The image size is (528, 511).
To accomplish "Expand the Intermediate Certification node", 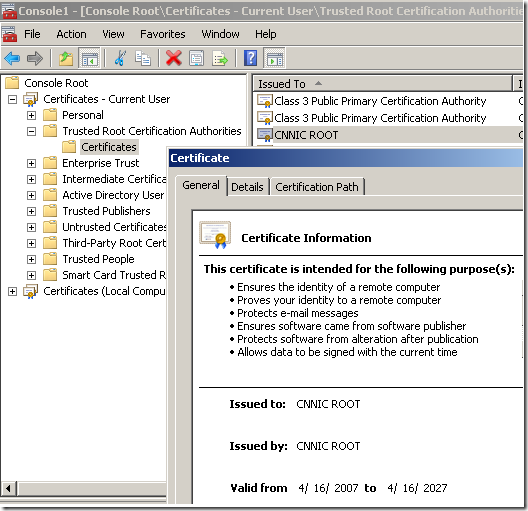I will [31, 179].
